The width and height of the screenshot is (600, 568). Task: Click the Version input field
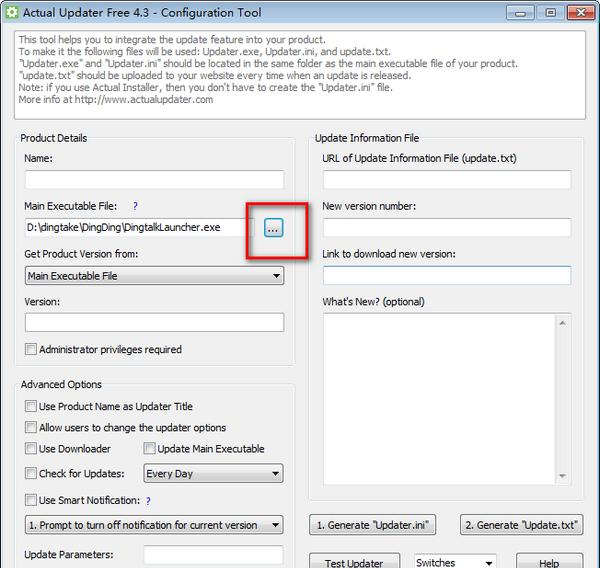click(x=154, y=322)
